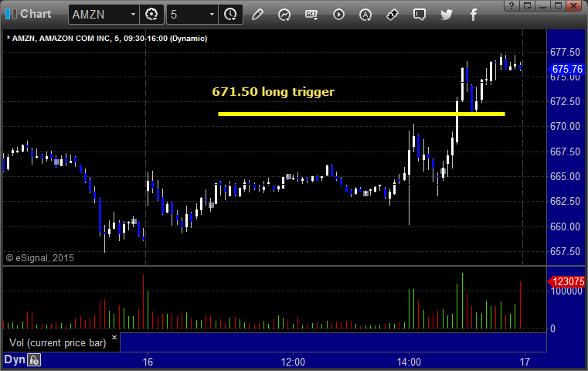Click the trade arrows icon
Image resolution: width=588 pixels, height=371 pixels.
tap(393, 15)
